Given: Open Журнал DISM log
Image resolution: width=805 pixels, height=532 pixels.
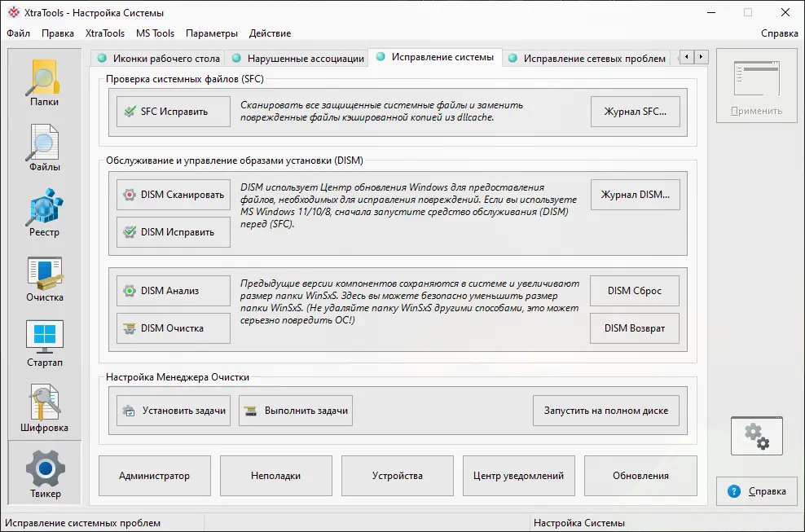Looking at the screenshot, I should [x=635, y=195].
